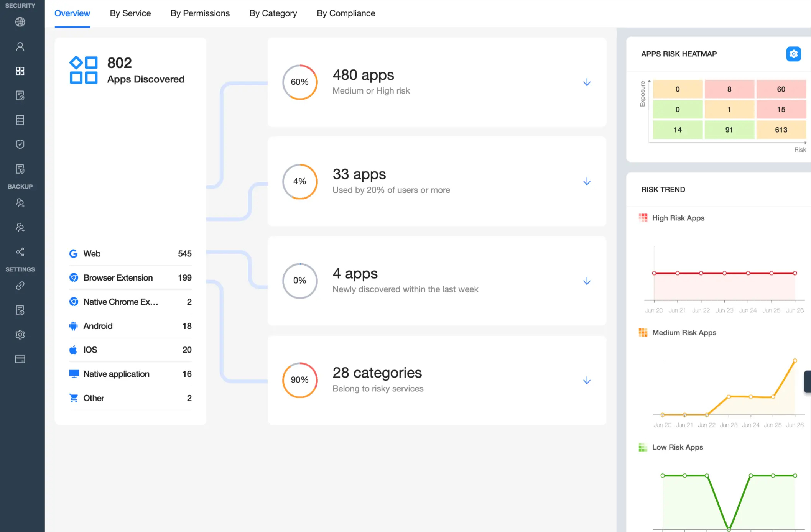The width and height of the screenshot is (811, 532).
Task: Click the Jun 26 point on Medium Risk chart
Action: 795,361
